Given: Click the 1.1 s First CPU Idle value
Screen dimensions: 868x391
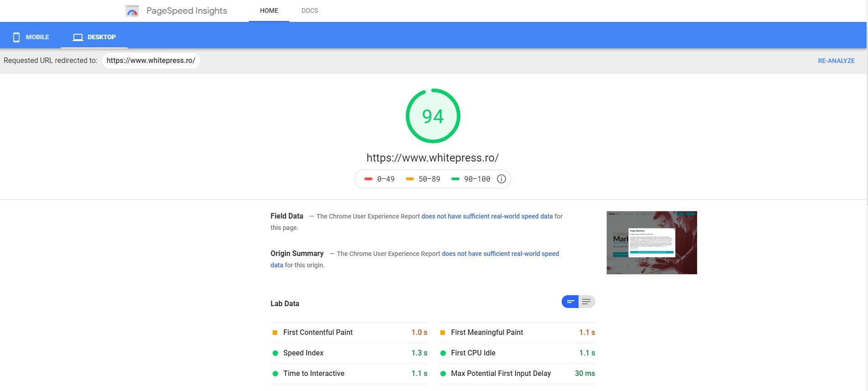Looking at the screenshot, I should [587, 353].
